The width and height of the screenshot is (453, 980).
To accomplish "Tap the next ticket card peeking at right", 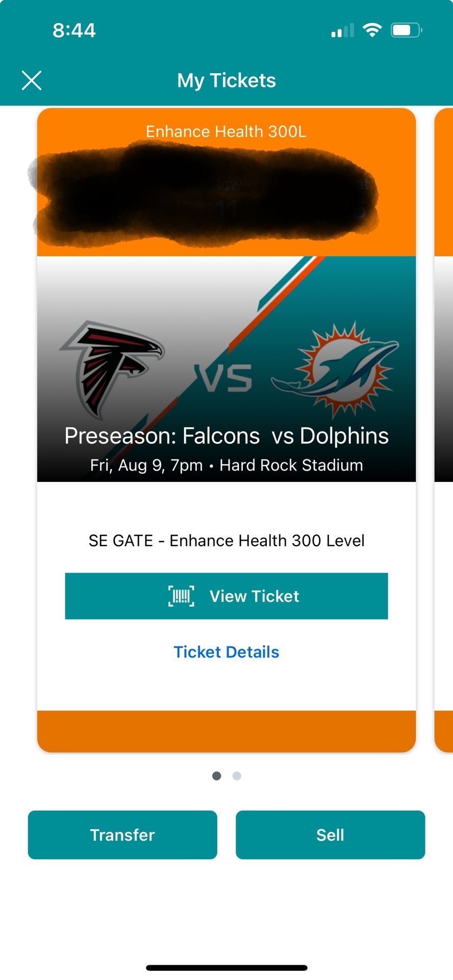I will pyautogui.click(x=444, y=429).
